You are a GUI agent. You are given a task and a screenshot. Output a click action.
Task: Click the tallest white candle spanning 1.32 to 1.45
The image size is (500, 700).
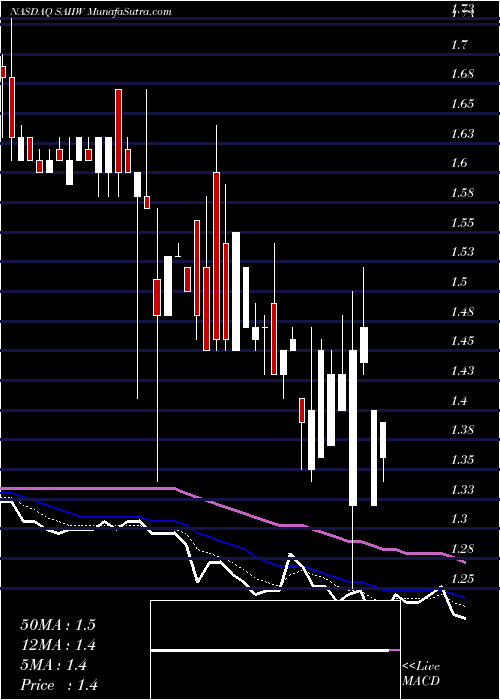click(353, 428)
